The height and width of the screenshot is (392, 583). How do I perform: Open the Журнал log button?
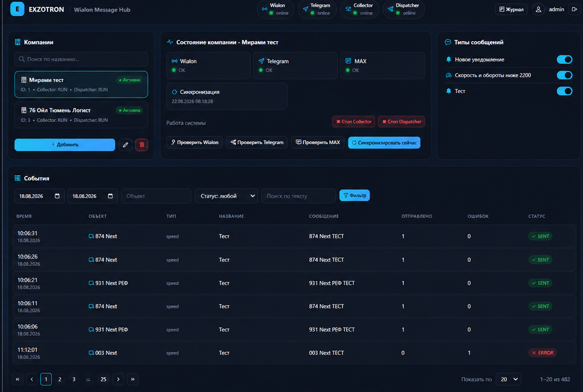tap(511, 9)
